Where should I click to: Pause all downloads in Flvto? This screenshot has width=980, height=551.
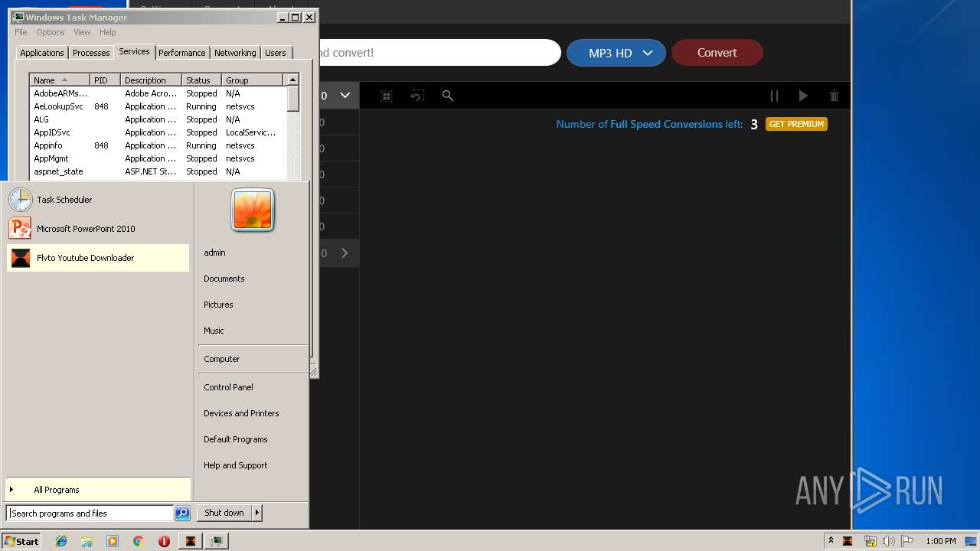point(774,96)
